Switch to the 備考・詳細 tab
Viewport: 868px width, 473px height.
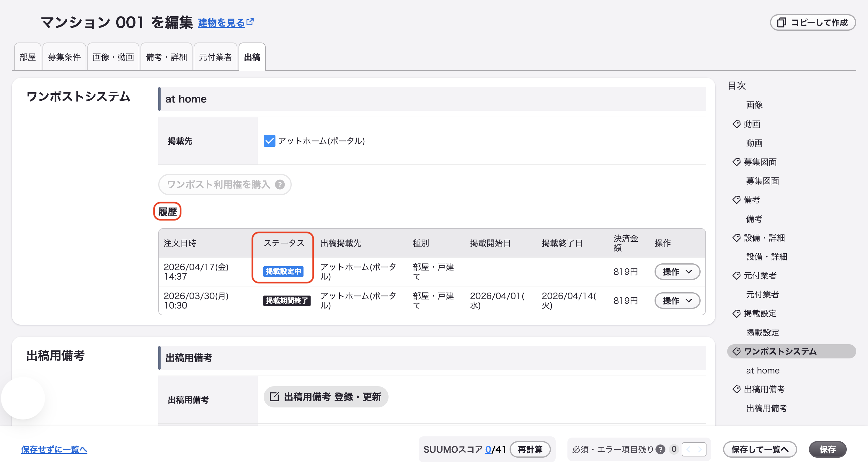(166, 57)
